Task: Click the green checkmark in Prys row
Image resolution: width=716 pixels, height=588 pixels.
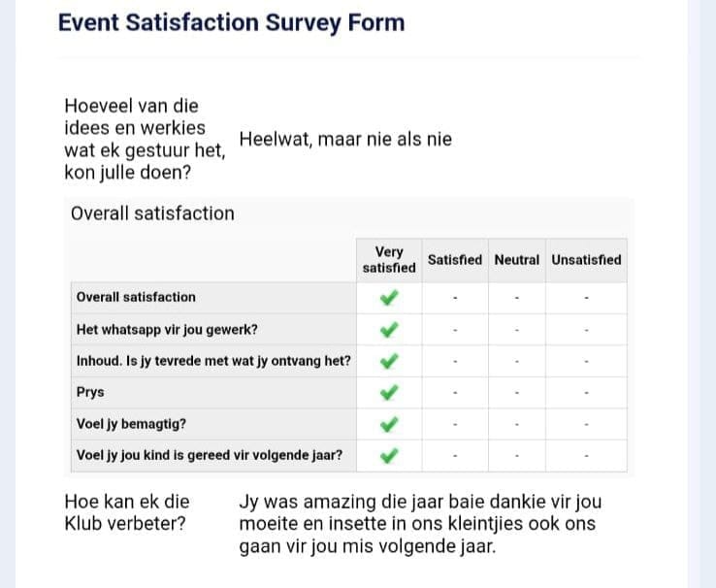Action: tap(389, 393)
